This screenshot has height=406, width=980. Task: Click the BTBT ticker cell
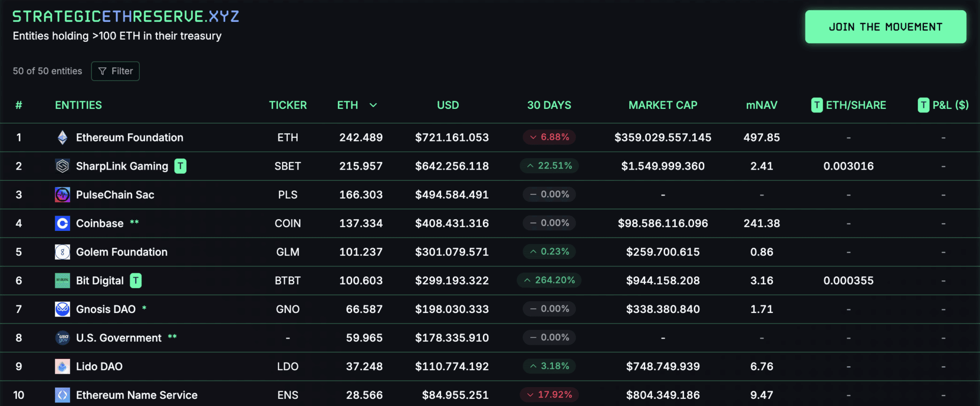tap(288, 280)
